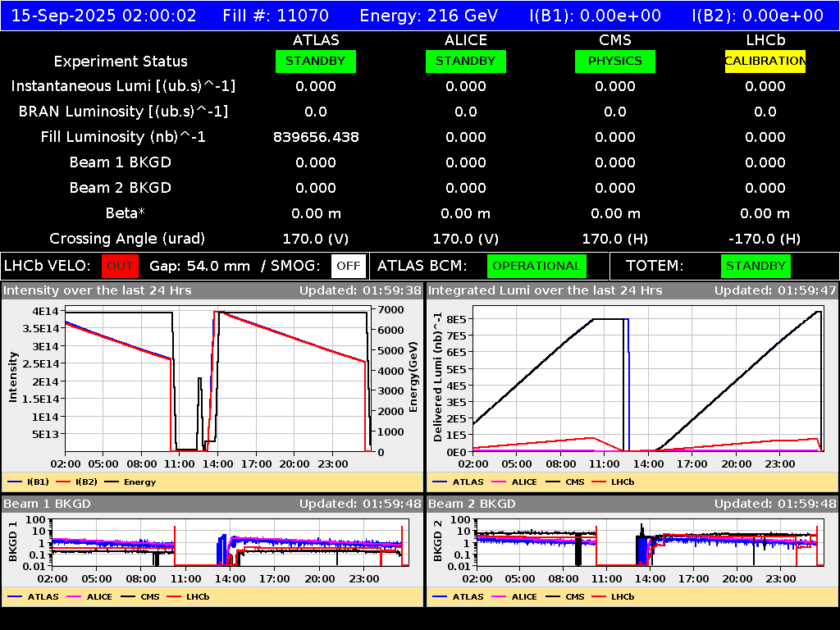Click the BRAN Luminosity row label
840x630 pixels.
pyautogui.click(x=123, y=112)
